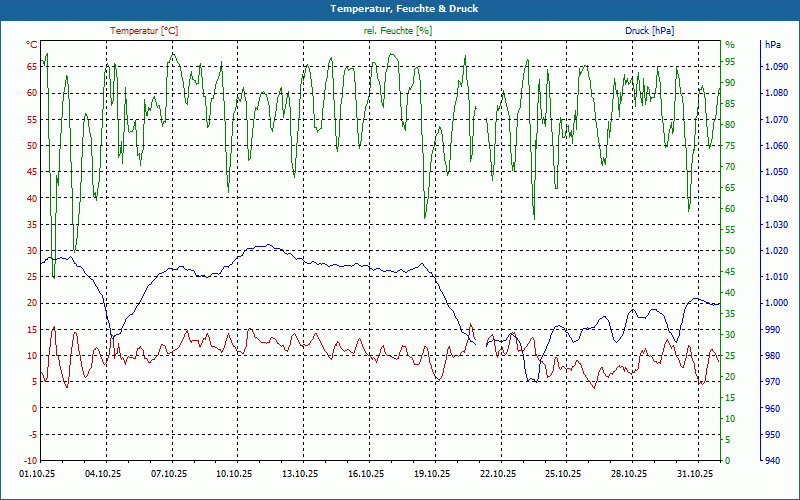
Task: Click the '%' unit label on the humidity axis
Action: pos(730,45)
